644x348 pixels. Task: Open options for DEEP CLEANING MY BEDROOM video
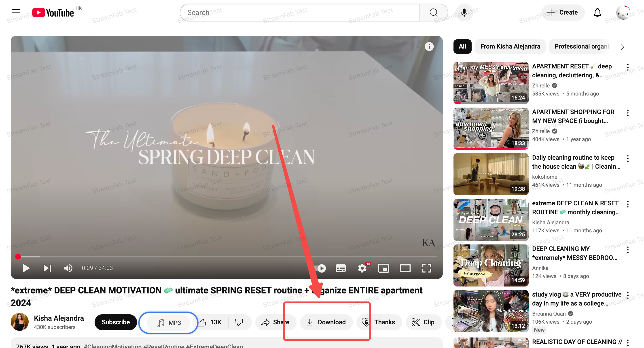pos(627,250)
